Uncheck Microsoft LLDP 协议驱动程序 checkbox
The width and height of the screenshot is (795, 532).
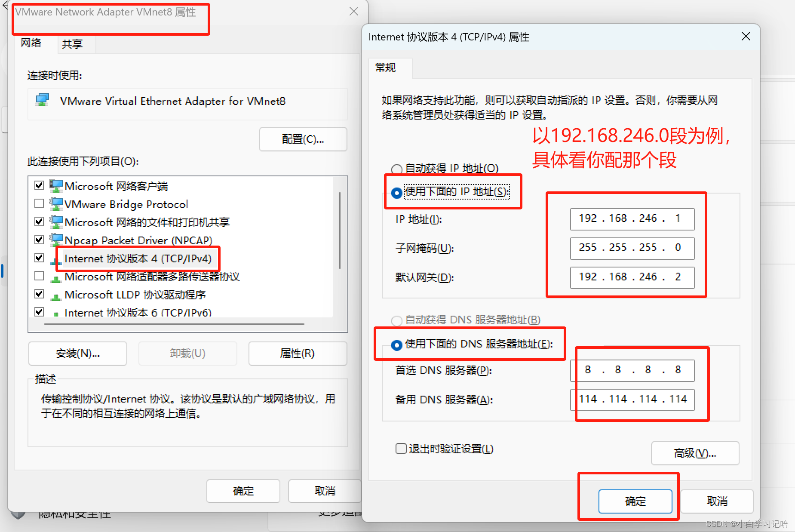39,294
